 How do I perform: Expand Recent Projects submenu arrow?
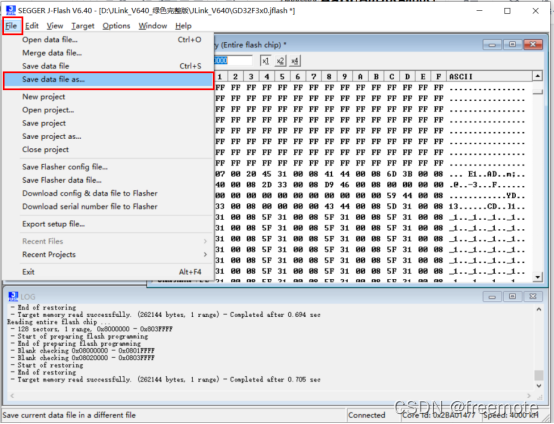click(205, 254)
